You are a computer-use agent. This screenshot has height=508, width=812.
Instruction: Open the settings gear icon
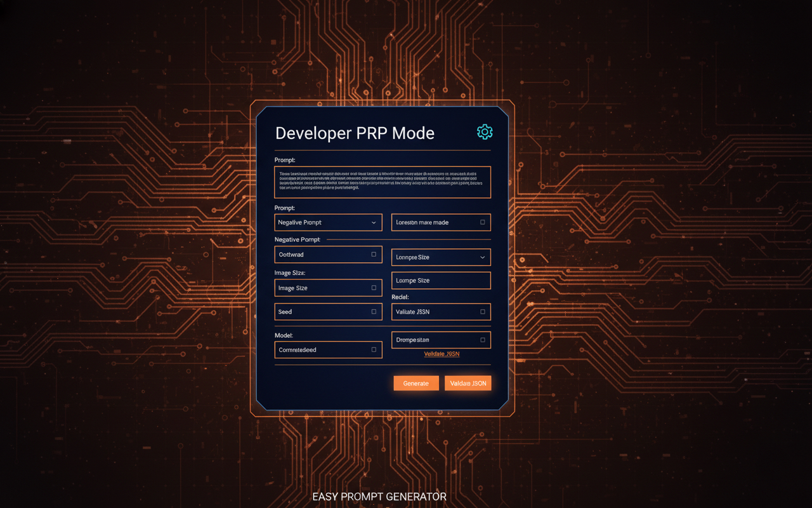[x=484, y=131]
